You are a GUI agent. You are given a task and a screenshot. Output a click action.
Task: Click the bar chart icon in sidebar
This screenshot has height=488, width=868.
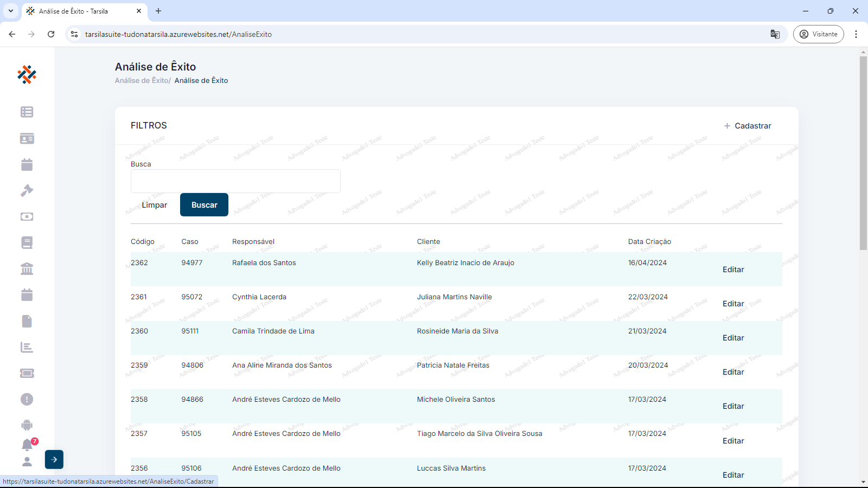click(x=27, y=348)
